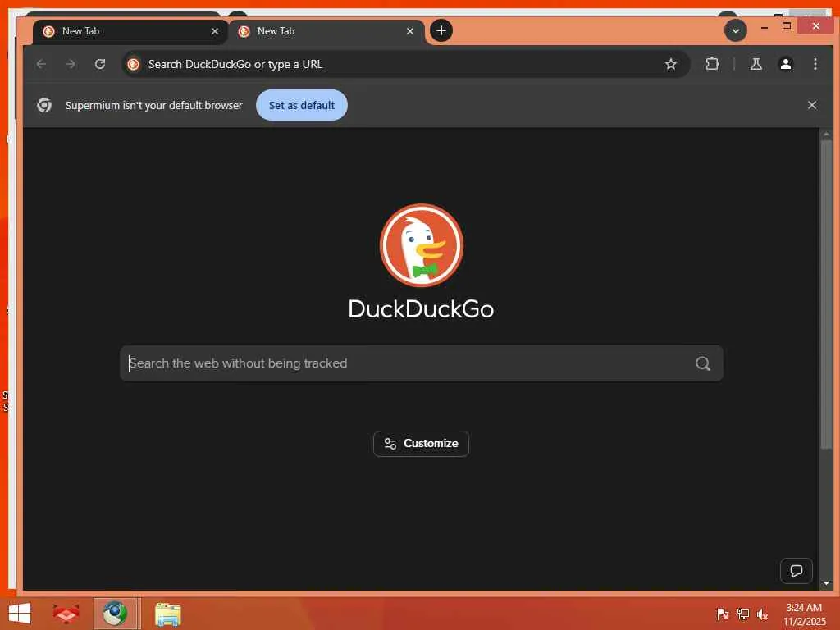Click the network tray icon

pos(743,614)
